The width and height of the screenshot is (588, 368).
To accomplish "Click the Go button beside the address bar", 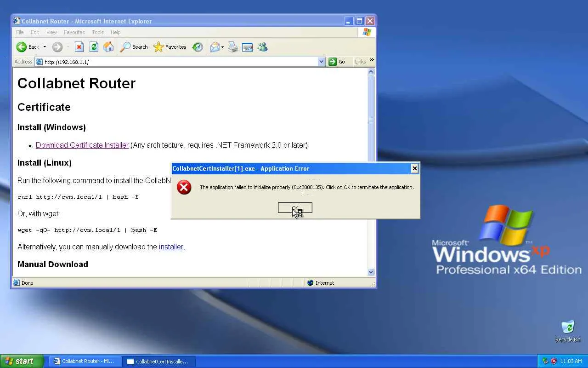I will pyautogui.click(x=337, y=62).
